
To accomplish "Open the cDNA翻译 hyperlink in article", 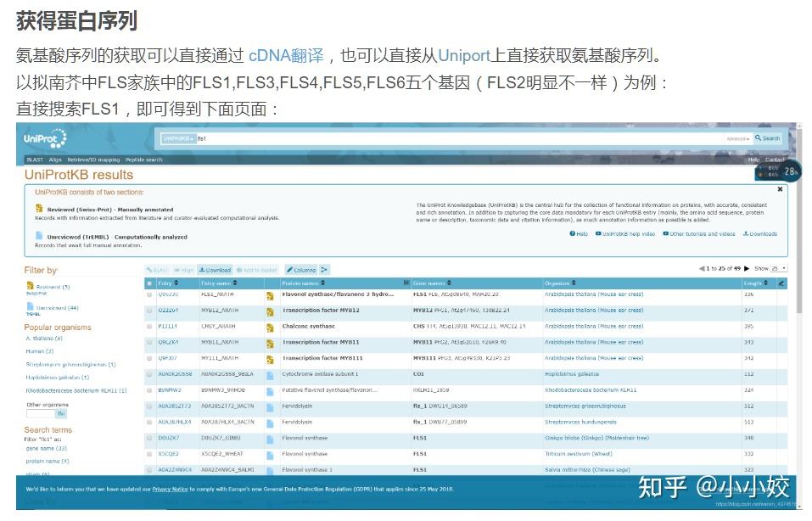I will coord(286,55).
